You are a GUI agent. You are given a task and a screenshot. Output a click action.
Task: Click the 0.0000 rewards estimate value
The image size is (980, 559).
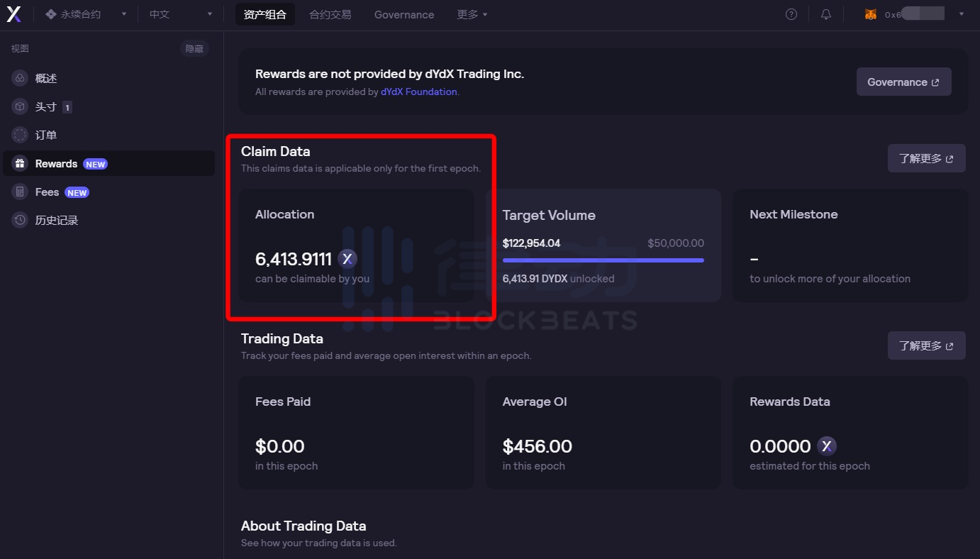[x=780, y=446]
